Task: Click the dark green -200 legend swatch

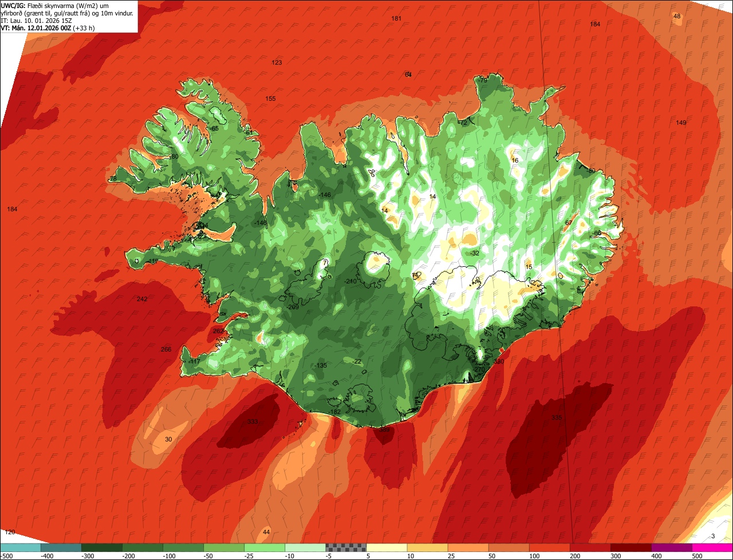Action: coord(143,547)
